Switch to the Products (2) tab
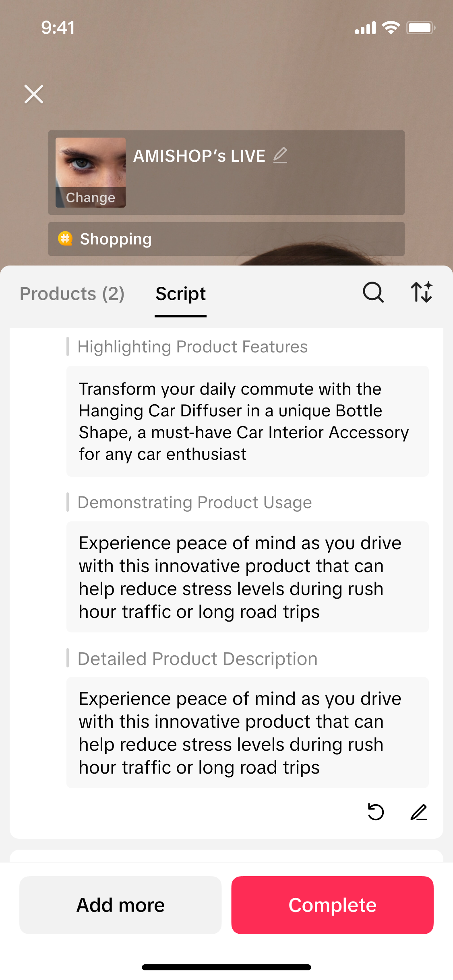Viewport: 453px width, 980px height. [72, 294]
